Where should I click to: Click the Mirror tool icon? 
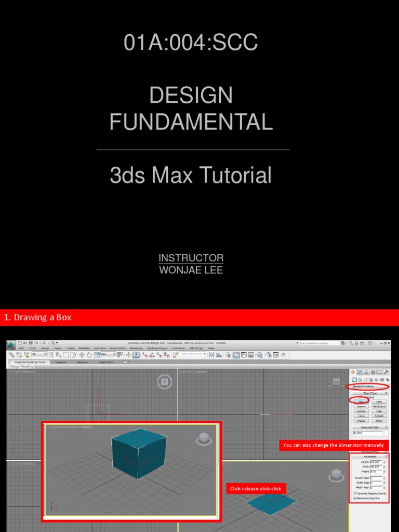coord(211,355)
